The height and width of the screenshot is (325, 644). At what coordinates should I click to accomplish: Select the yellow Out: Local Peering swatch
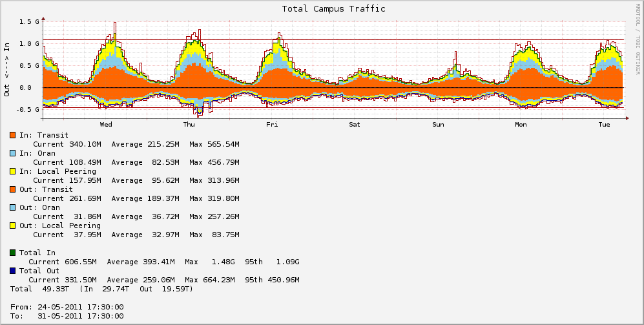13,225
